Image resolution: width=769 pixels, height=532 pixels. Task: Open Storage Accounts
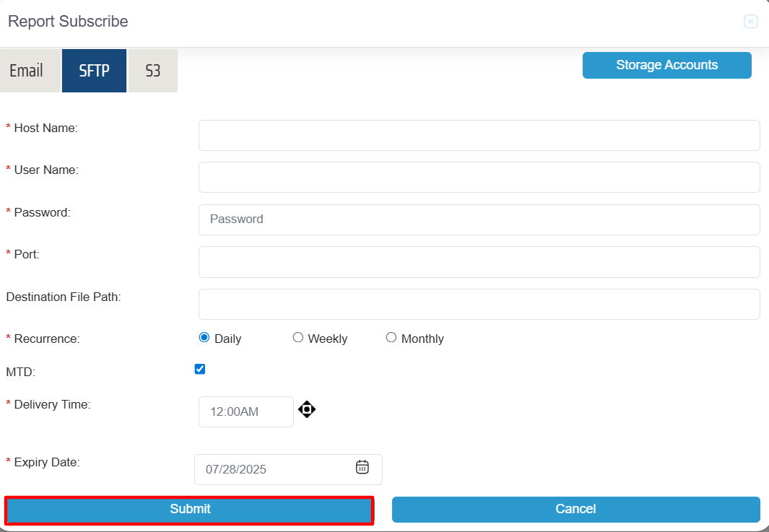tap(666, 65)
